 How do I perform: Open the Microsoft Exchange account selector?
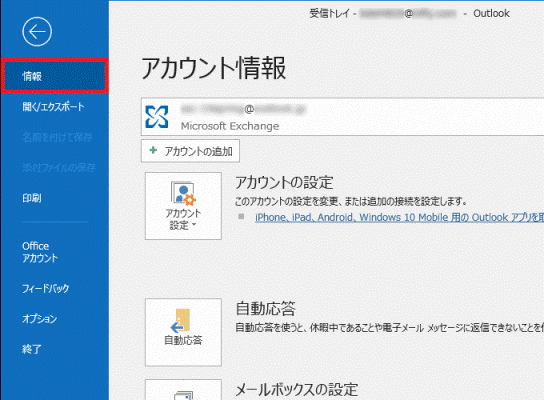[342, 117]
